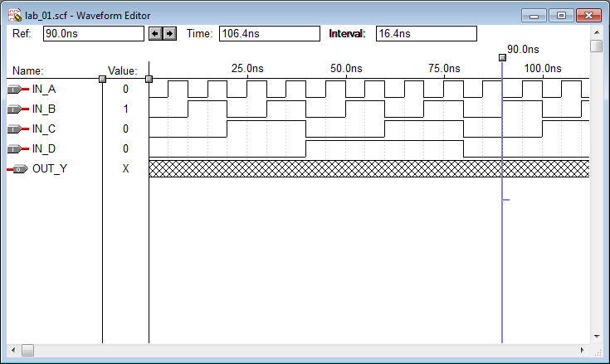Click vertical scrollbar up arrow
The height and width of the screenshot is (364, 610).
[x=597, y=32]
